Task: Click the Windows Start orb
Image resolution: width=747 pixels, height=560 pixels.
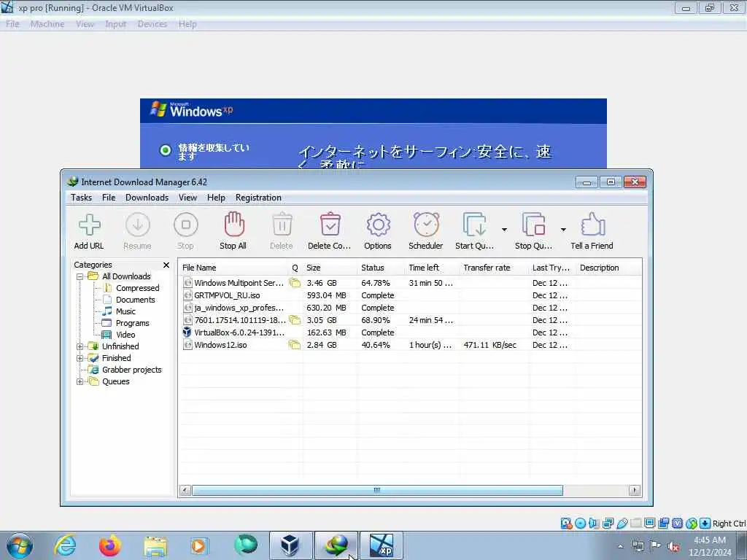Action: 20,545
